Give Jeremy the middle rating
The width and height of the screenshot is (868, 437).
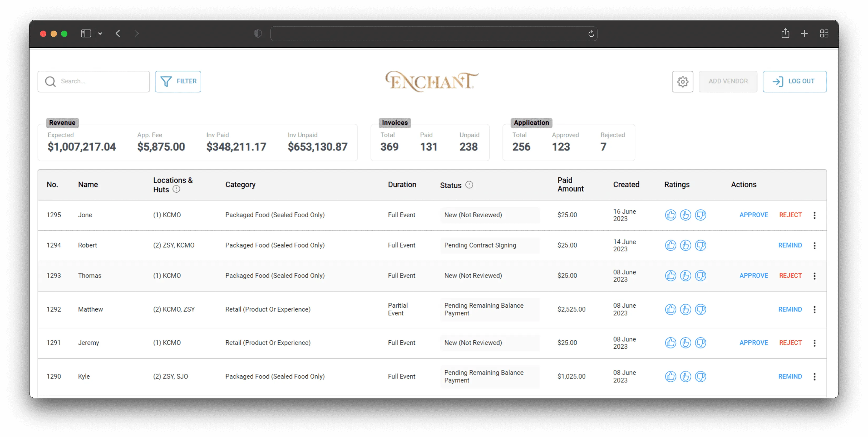(685, 343)
